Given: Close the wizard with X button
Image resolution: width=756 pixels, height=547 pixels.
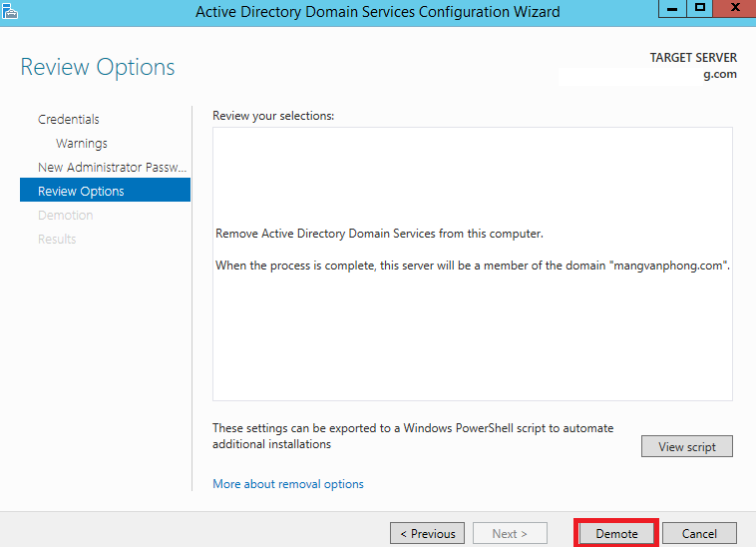Looking at the screenshot, I should point(735,8).
